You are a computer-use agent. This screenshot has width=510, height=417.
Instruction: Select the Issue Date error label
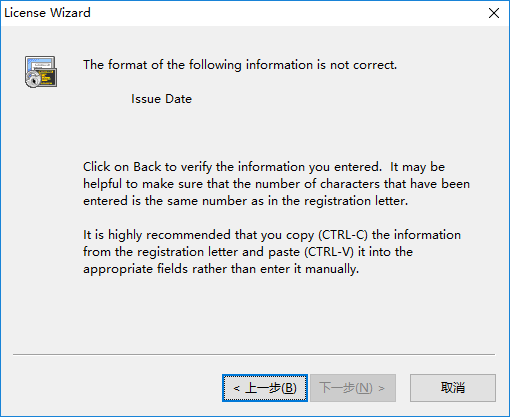(x=161, y=99)
